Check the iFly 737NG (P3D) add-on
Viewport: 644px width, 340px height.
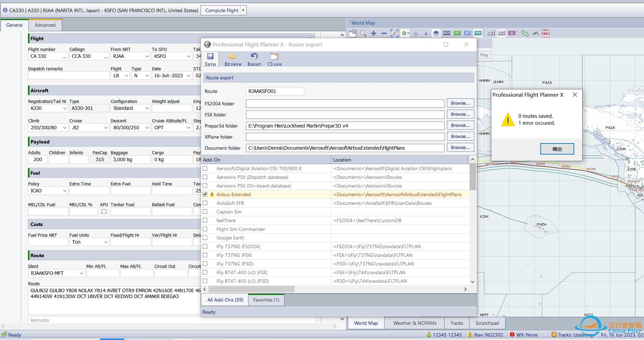[205, 264]
